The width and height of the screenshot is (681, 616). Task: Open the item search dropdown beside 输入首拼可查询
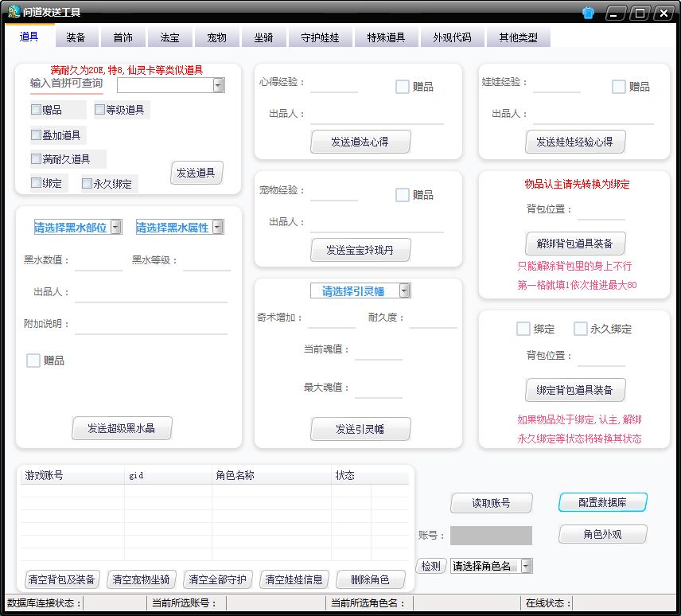pyautogui.click(x=219, y=85)
